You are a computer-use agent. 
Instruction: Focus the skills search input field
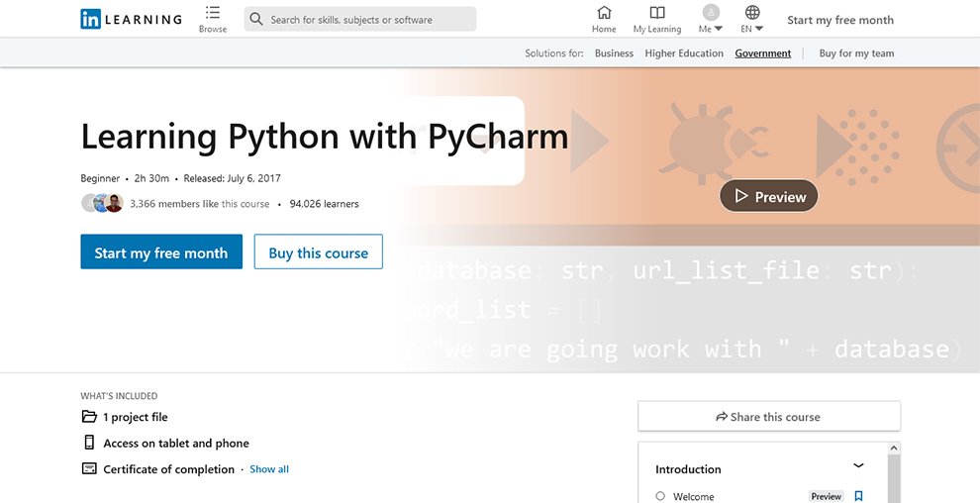pyautogui.click(x=360, y=20)
